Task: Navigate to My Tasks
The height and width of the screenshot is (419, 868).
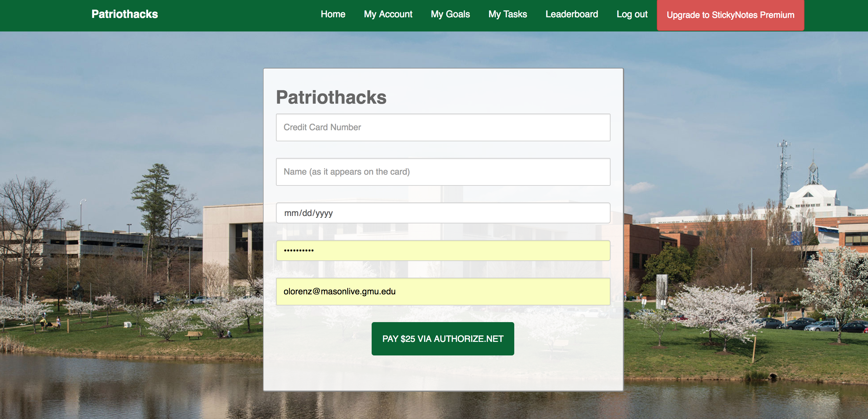Action: 507,14
